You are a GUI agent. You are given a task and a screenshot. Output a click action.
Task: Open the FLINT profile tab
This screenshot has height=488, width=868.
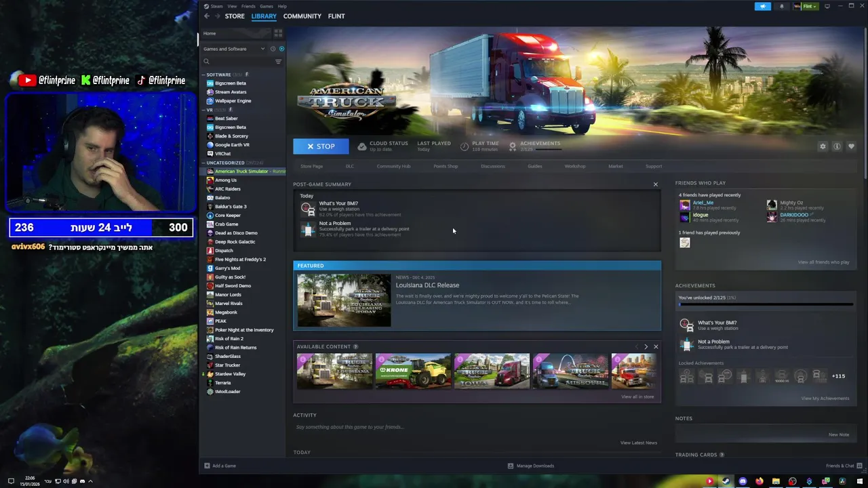(336, 16)
